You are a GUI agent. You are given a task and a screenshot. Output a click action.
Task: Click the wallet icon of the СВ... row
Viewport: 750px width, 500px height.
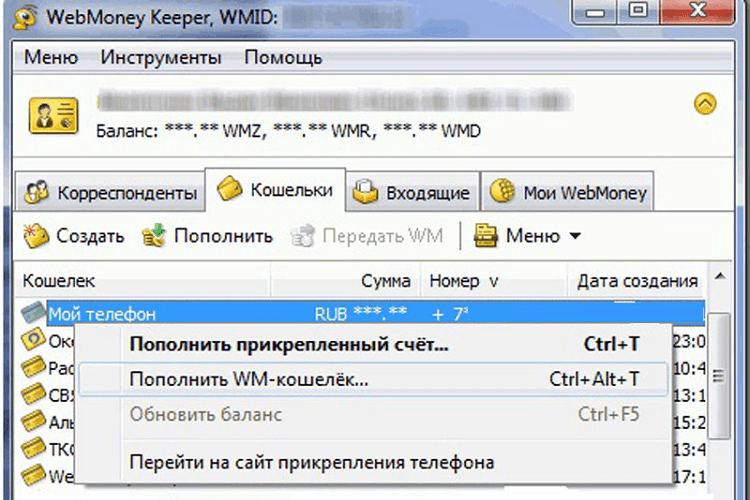click(x=33, y=394)
